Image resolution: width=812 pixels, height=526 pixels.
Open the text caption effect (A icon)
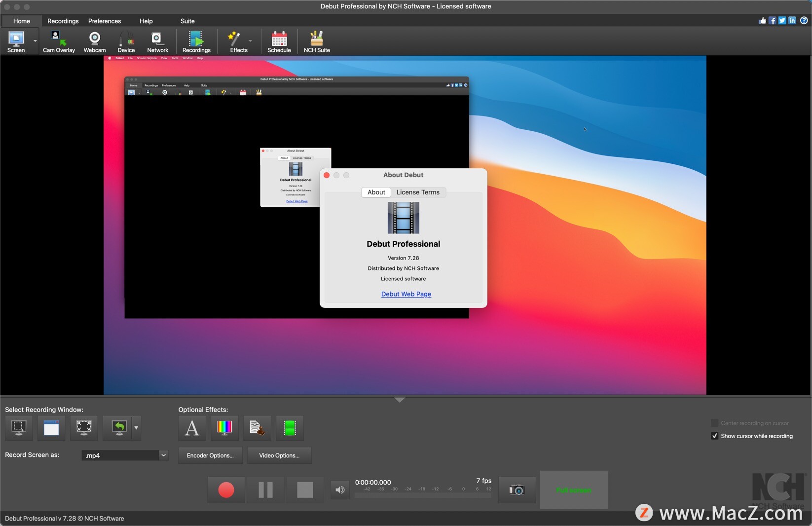coord(192,427)
